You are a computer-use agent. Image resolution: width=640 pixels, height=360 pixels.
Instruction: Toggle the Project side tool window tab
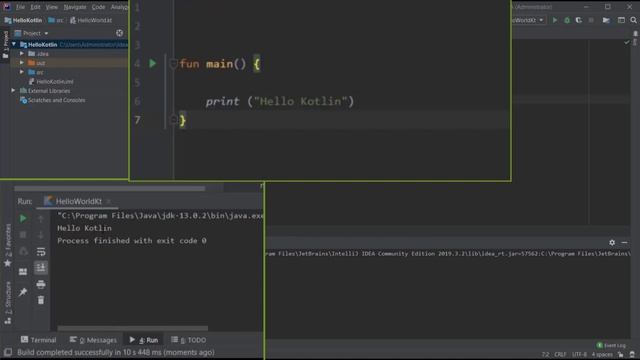tap(6, 44)
